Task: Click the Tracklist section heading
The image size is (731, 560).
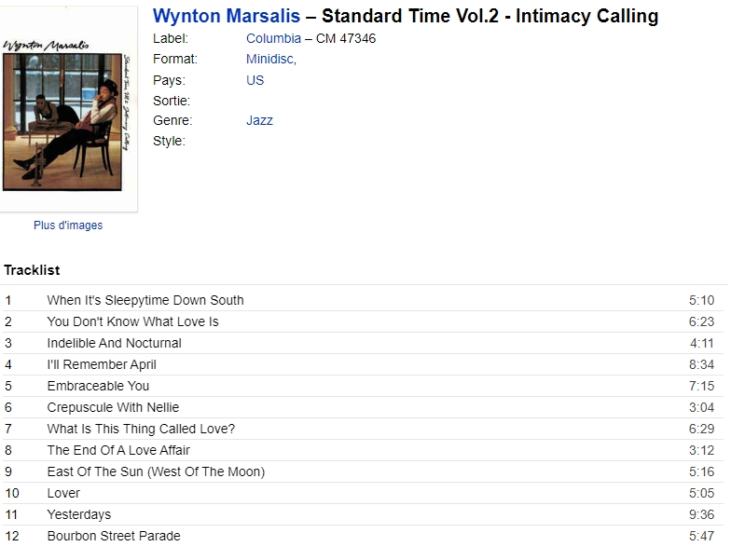Action: 32,270
